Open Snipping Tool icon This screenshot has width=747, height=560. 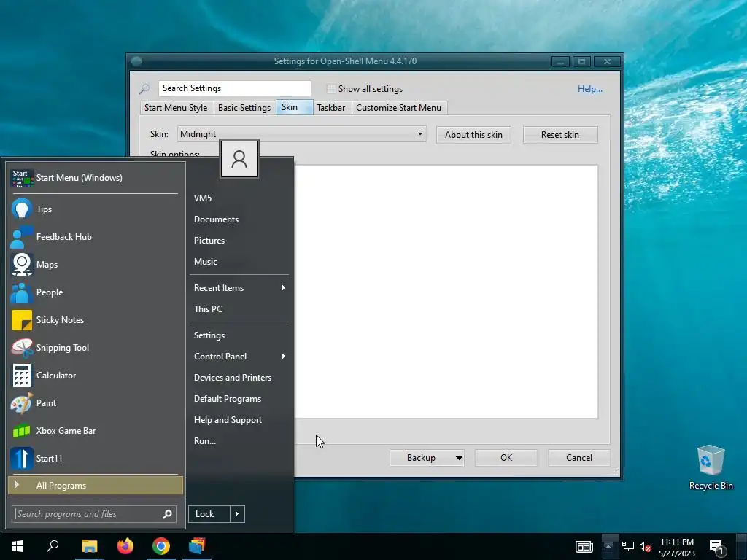(21, 348)
